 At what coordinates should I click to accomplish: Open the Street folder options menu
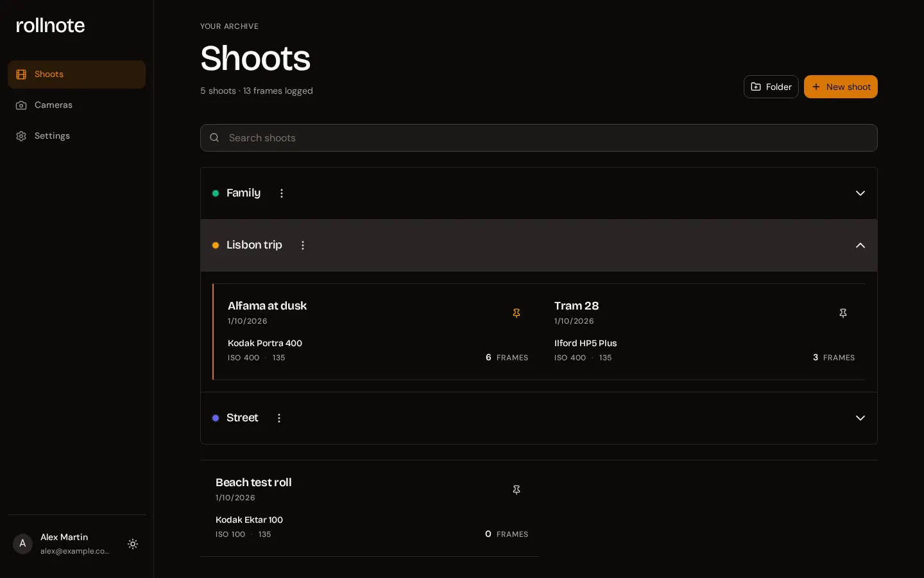point(279,418)
